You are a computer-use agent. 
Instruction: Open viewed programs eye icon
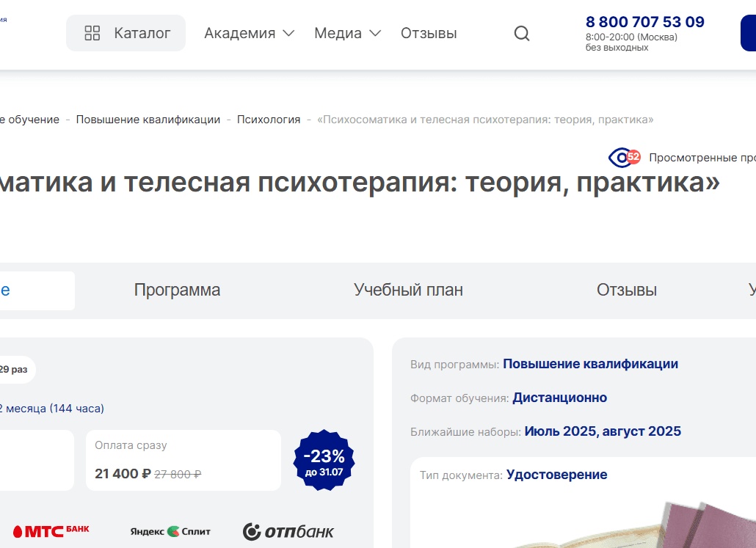coord(620,158)
